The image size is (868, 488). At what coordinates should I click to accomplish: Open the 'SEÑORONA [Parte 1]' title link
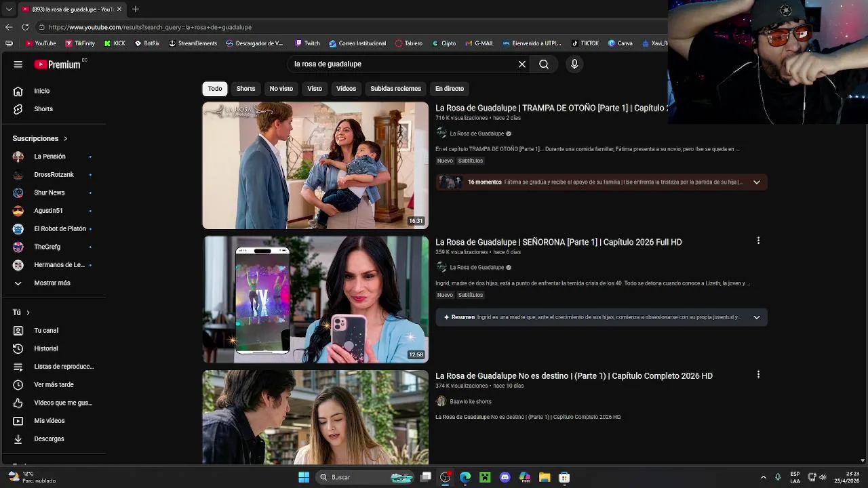[x=559, y=242]
